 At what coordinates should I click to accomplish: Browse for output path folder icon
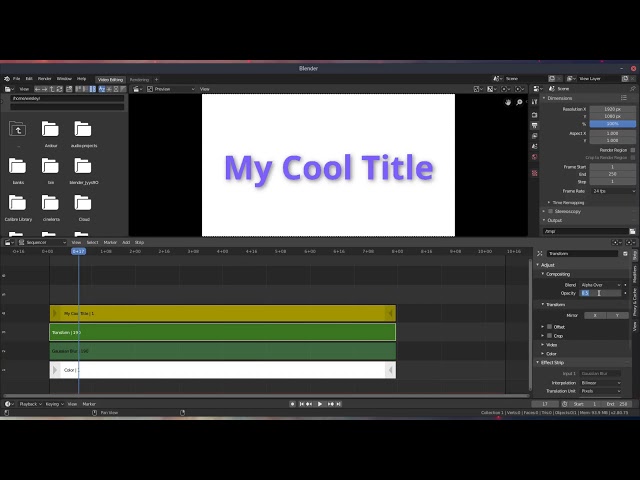tap(632, 231)
